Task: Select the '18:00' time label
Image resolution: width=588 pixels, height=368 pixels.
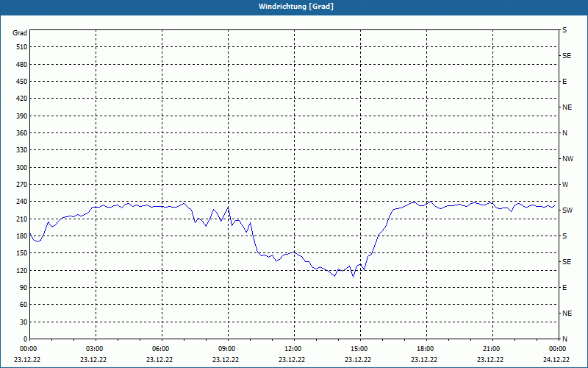Action: pos(426,349)
